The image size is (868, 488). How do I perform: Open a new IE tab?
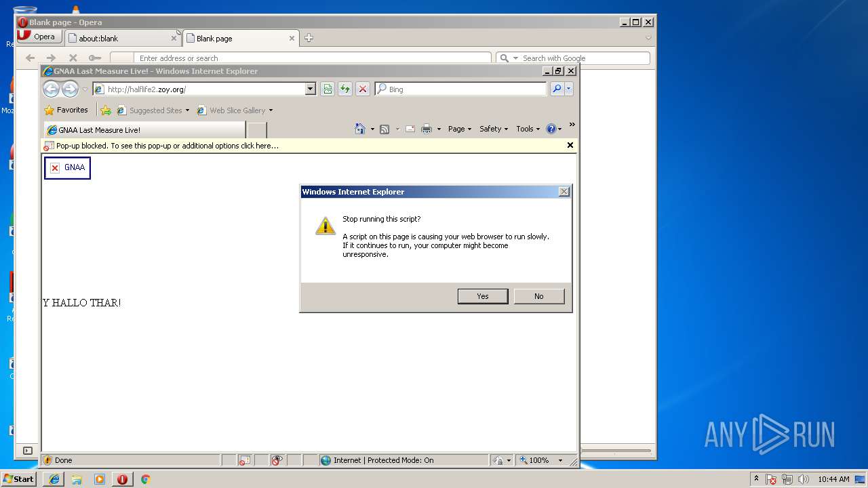click(257, 130)
